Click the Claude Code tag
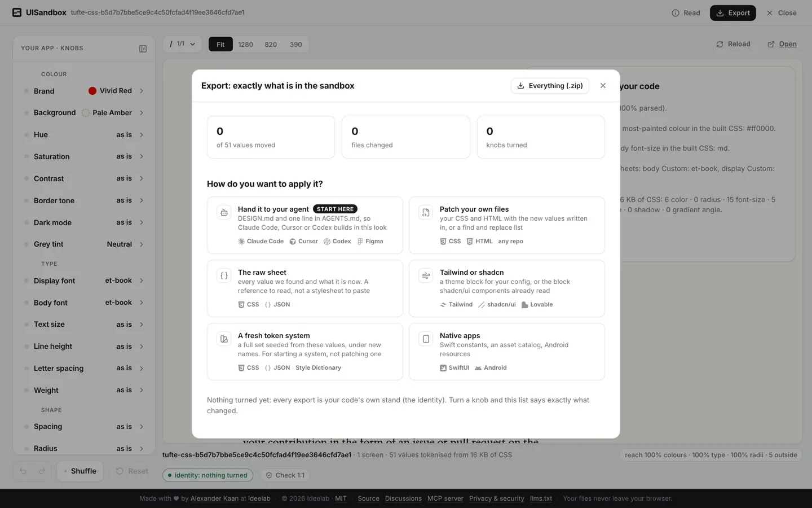This screenshot has width=812, height=508. pyautogui.click(x=261, y=241)
